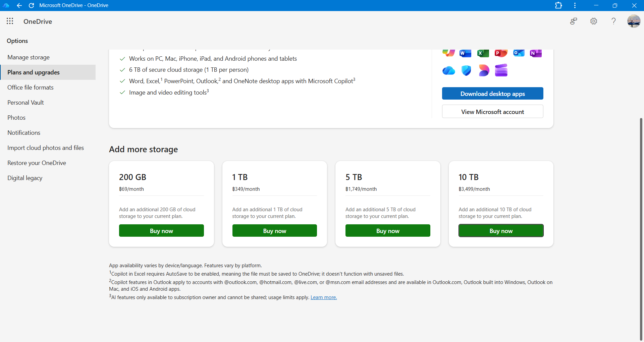Click the Outlook app icon
Viewport: 644px width, 342px height.
tap(519, 53)
